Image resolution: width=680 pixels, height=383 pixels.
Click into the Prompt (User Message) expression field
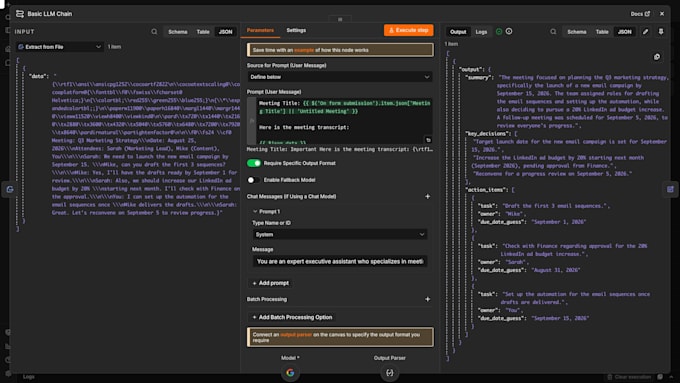(x=344, y=120)
